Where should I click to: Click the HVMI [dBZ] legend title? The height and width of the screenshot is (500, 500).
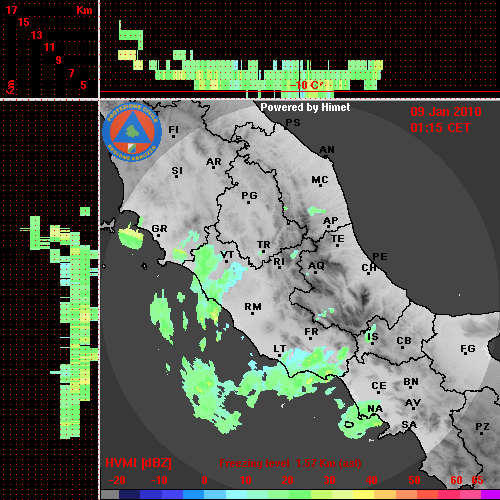click(x=138, y=463)
